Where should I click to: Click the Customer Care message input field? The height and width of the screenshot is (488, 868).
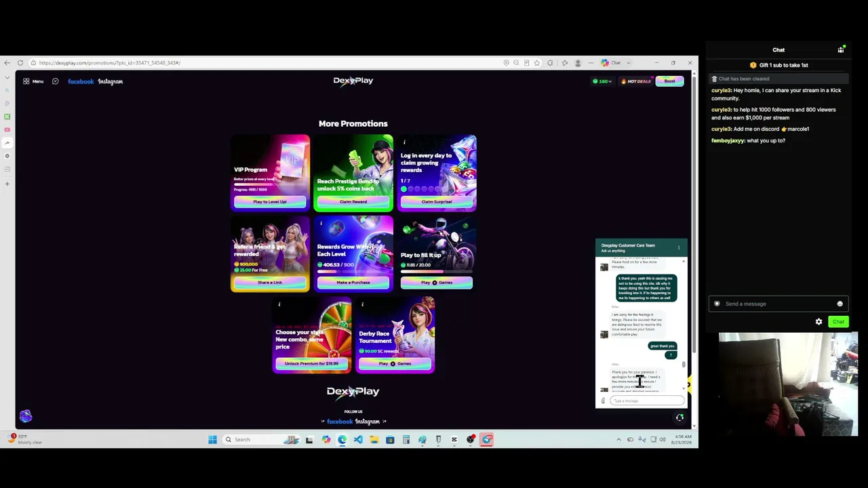pyautogui.click(x=646, y=401)
